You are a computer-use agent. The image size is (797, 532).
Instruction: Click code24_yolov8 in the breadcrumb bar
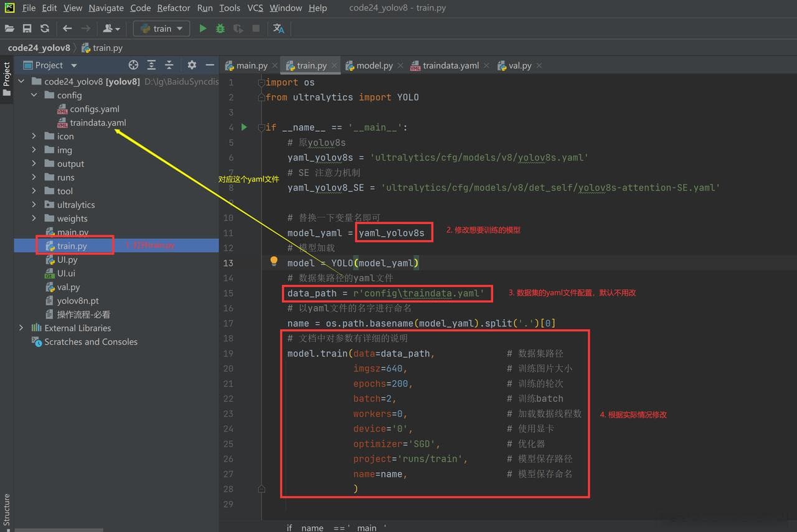coord(39,48)
